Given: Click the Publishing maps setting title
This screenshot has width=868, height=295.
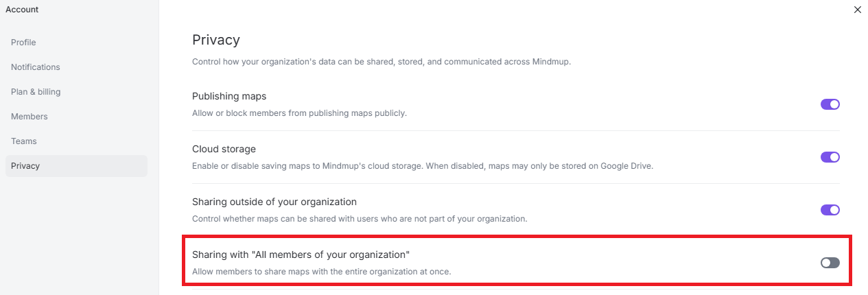Looking at the screenshot, I should tap(229, 96).
